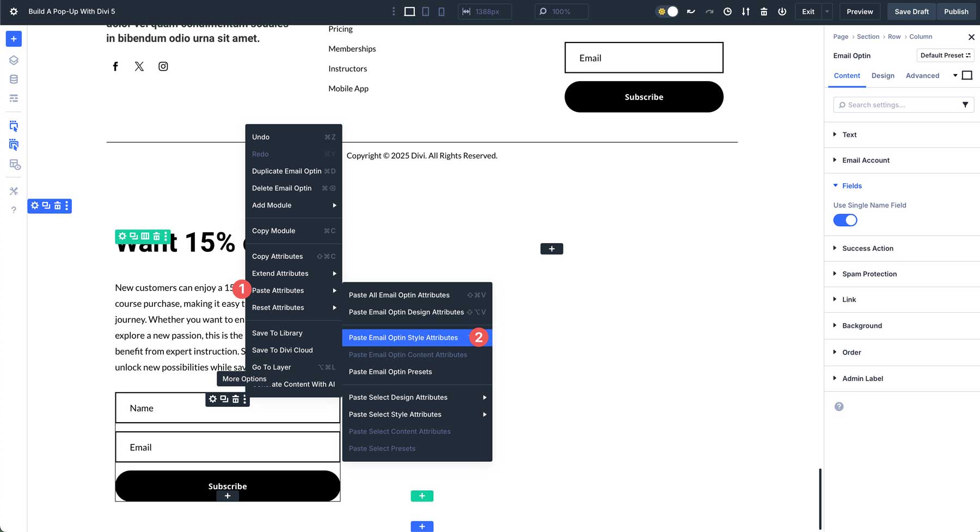Screen dimensions: 980x532
Task: Switch to tablet preview mode
Action: coord(427,11)
